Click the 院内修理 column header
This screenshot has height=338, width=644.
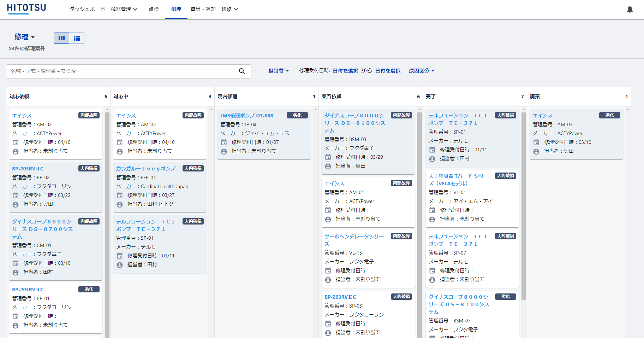click(267, 97)
